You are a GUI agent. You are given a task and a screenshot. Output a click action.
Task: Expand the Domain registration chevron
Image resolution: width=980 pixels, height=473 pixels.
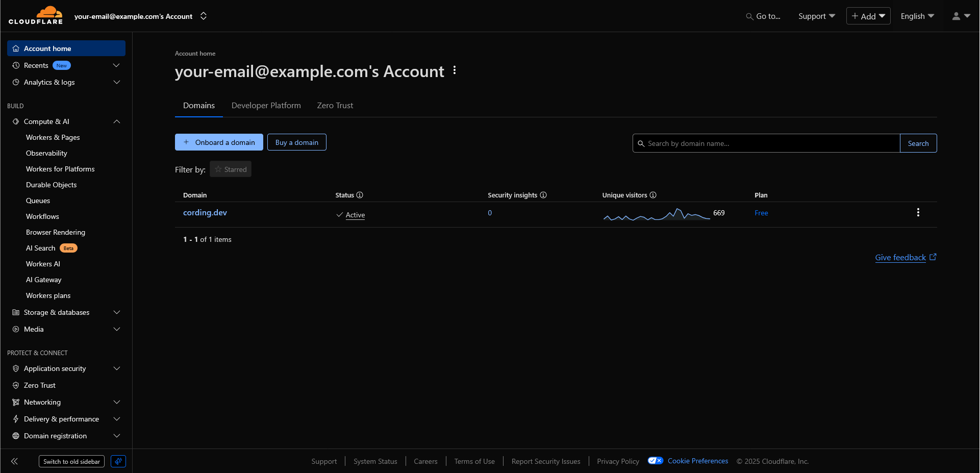tap(116, 436)
